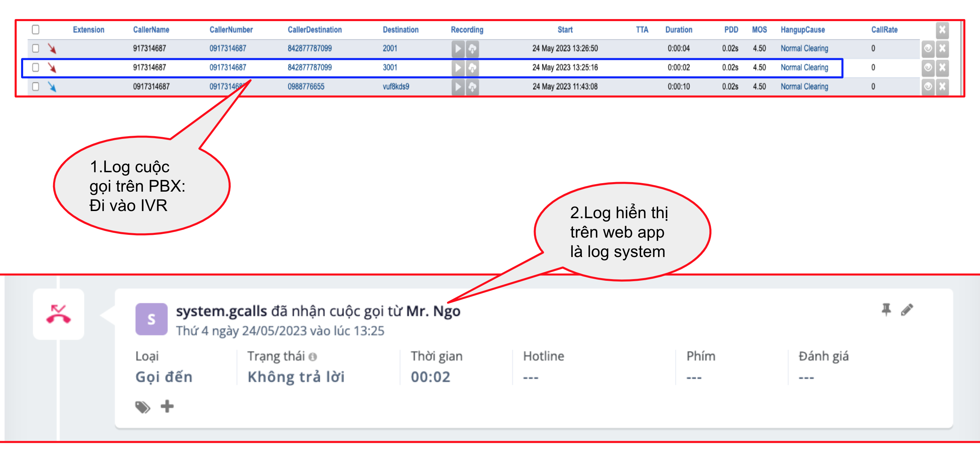Click the tags icon below call details

click(x=143, y=407)
